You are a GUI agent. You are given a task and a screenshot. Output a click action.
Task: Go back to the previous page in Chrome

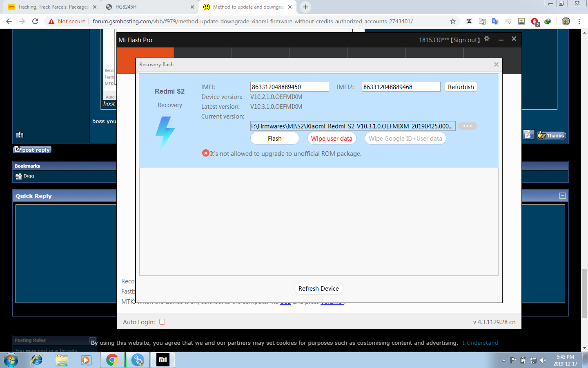[x=9, y=21]
